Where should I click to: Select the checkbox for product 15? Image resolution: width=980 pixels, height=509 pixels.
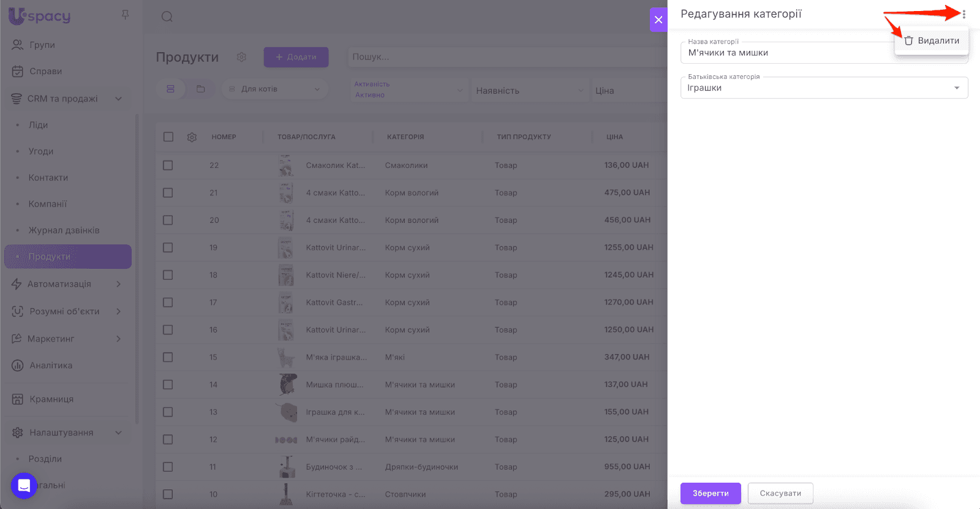168,357
